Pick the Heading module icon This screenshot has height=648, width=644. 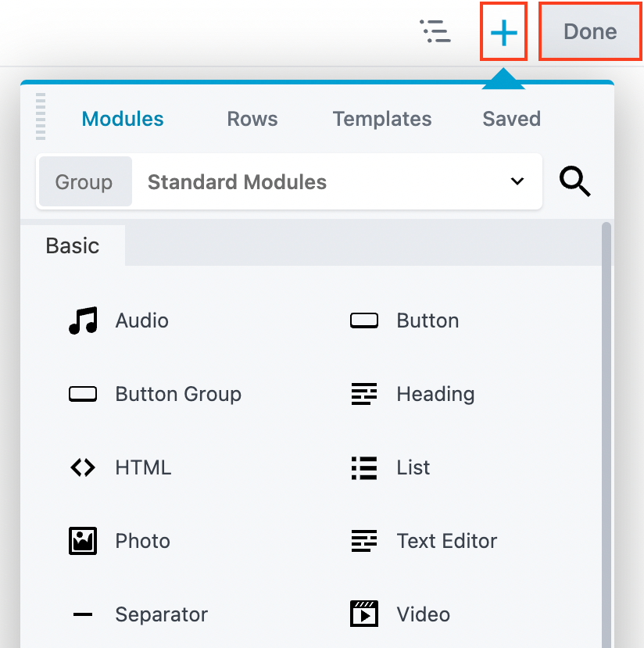pyautogui.click(x=364, y=394)
